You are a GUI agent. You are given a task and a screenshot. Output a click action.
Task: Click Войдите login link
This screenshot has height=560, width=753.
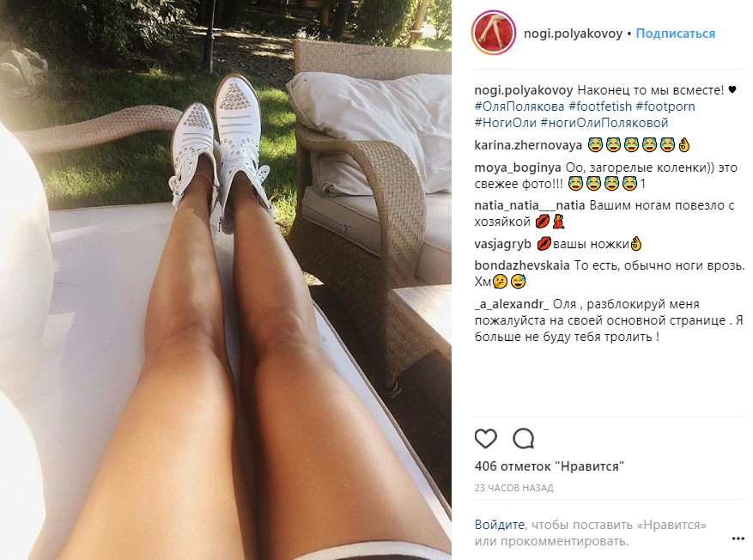point(500,525)
